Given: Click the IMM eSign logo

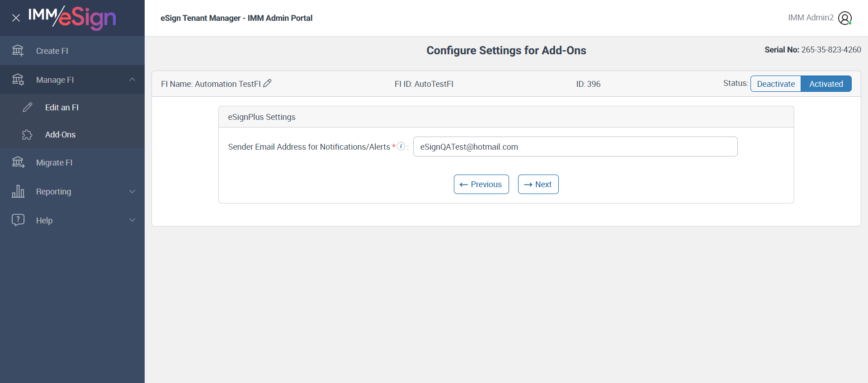Looking at the screenshot, I should pyautogui.click(x=72, y=18).
